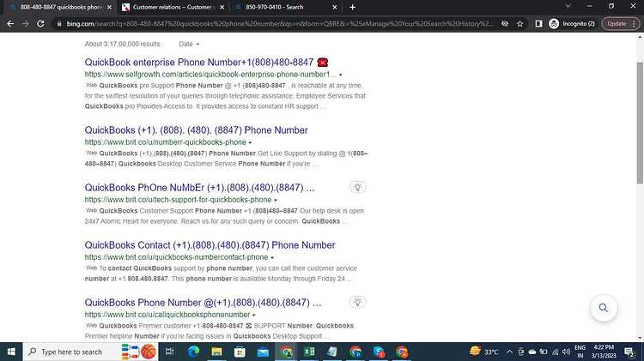Expand the numberr-quickbooks-phone URL dropdown arrow
This screenshot has width=644, height=361.
pos(250,142)
